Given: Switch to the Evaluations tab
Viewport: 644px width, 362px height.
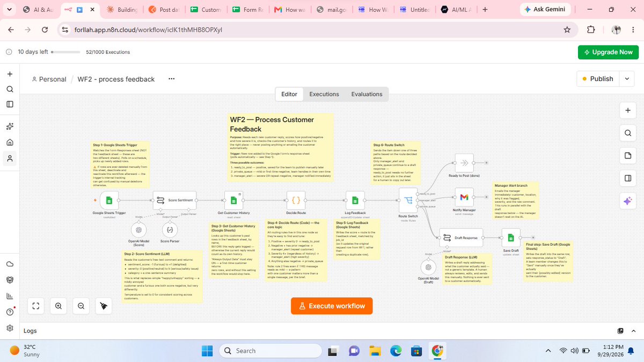Looking at the screenshot, I should (367, 94).
